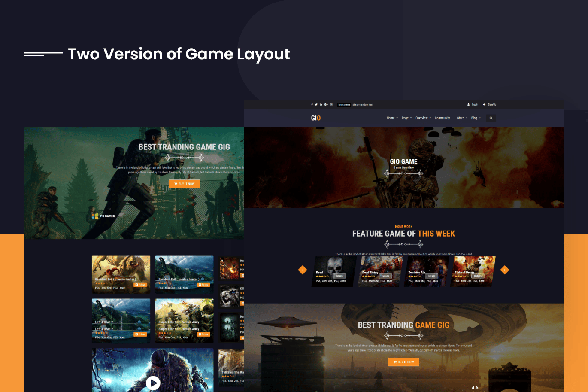Expand the Store menu dropdown
Viewport: 588px width, 392px height.
[x=462, y=118]
